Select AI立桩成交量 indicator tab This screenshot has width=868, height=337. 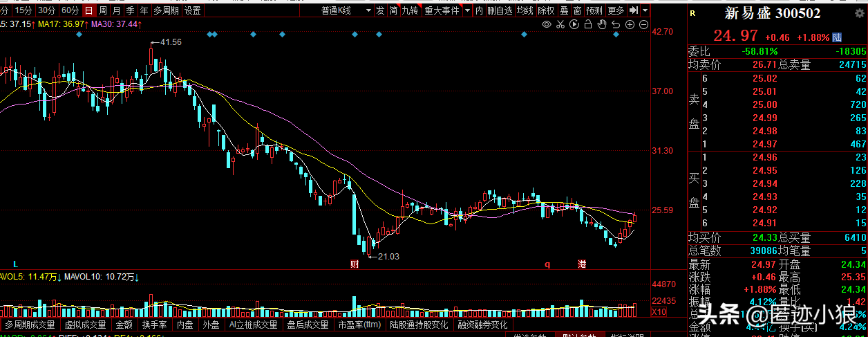(253, 325)
